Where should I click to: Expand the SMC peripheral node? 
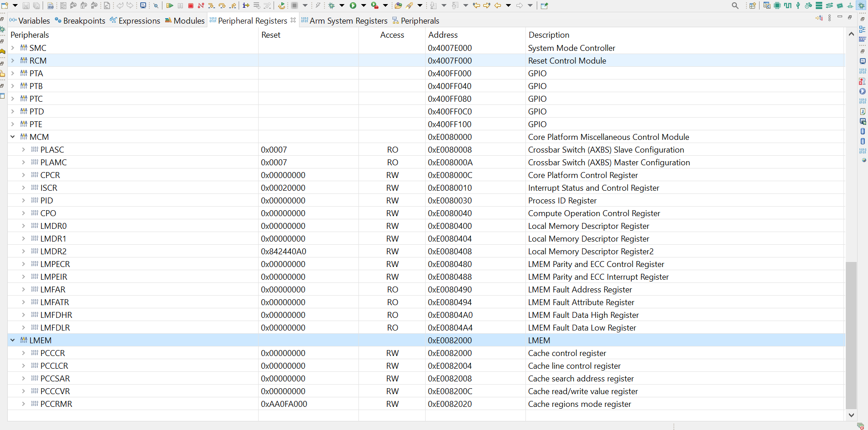tap(13, 48)
